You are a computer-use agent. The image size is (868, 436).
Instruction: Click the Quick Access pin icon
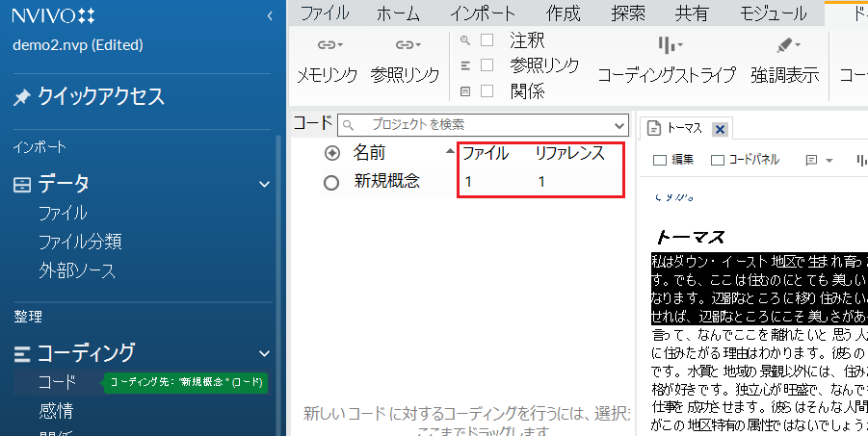(x=21, y=97)
